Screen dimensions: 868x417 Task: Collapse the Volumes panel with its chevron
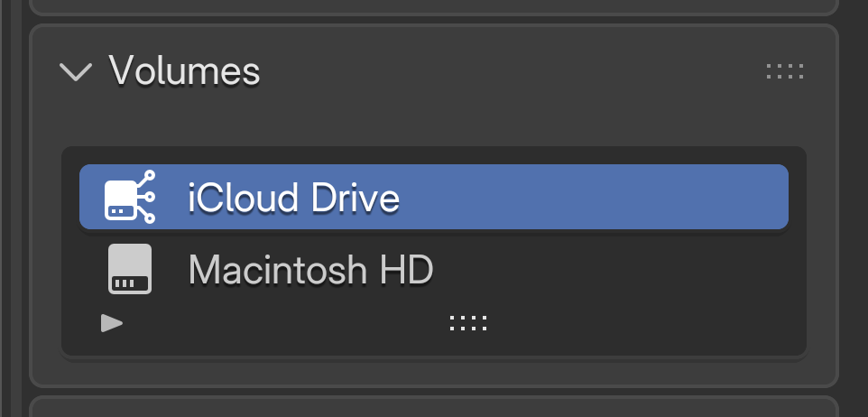[x=75, y=71]
